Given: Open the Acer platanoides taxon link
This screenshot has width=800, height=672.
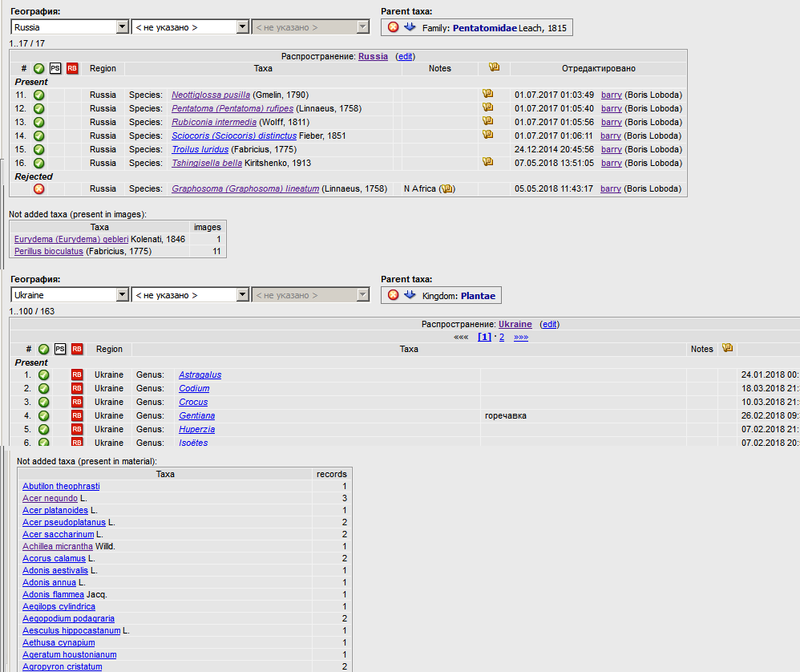Looking at the screenshot, I should 55,510.
